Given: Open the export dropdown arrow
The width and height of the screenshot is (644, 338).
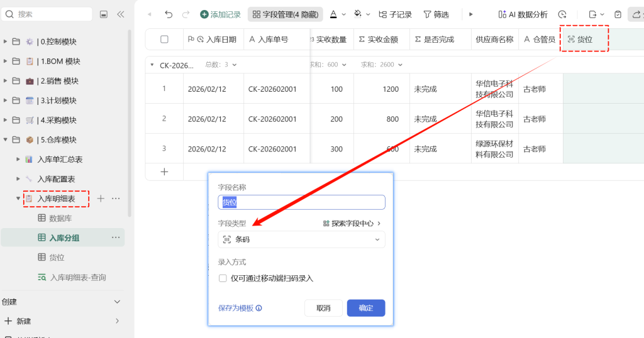Looking at the screenshot, I should click(602, 14).
